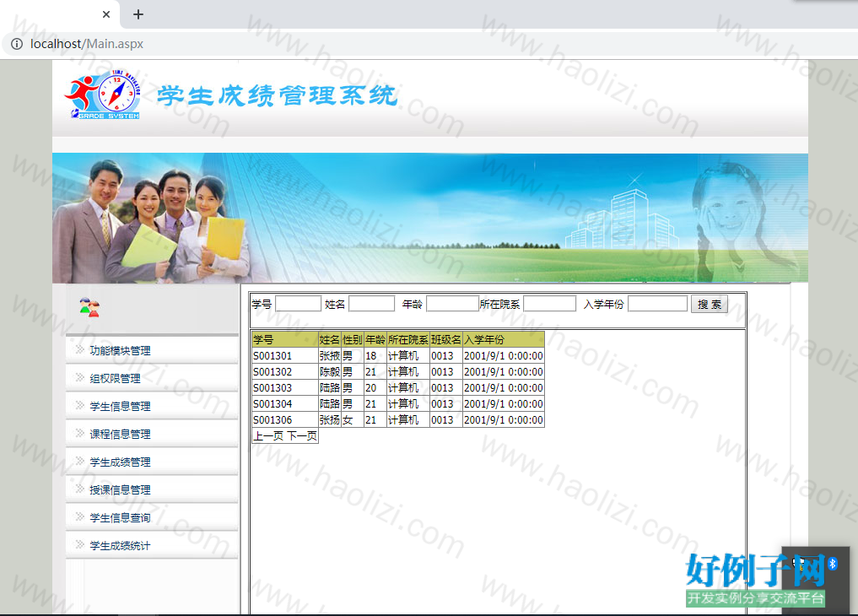Click the localhost/Main.aspx address bar

[x=86, y=44]
